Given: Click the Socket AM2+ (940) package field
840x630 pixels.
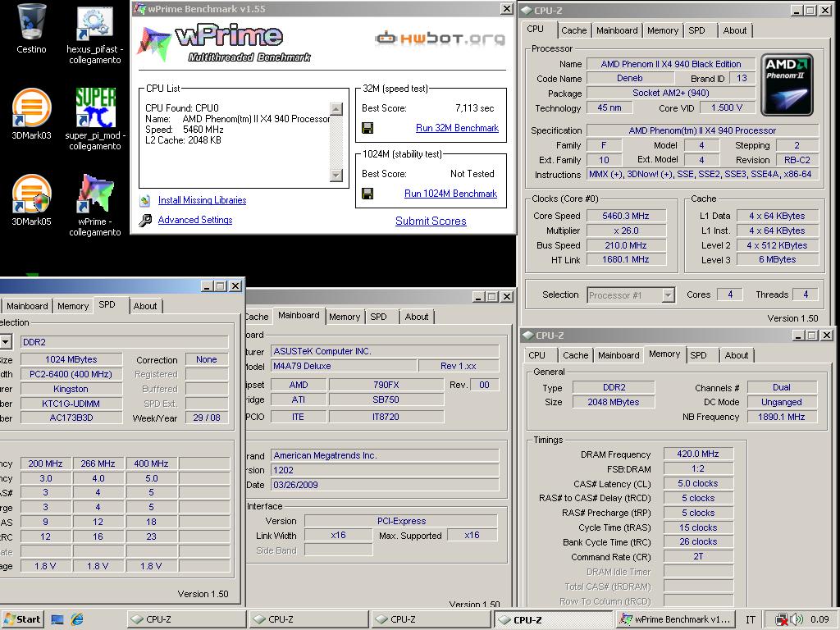Looking at the screenshot, I should click(x=671, y=93).
